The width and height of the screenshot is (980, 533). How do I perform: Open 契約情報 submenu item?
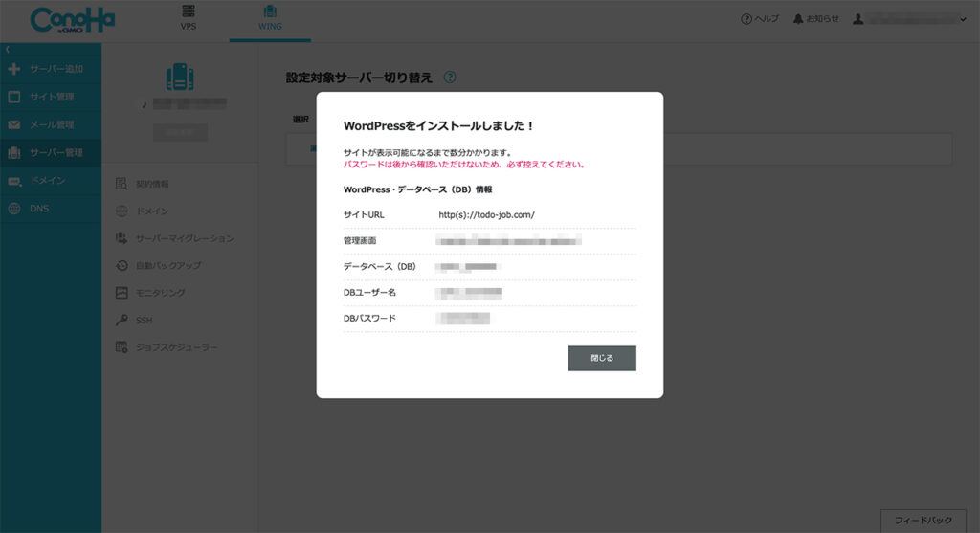coord(152,184)
